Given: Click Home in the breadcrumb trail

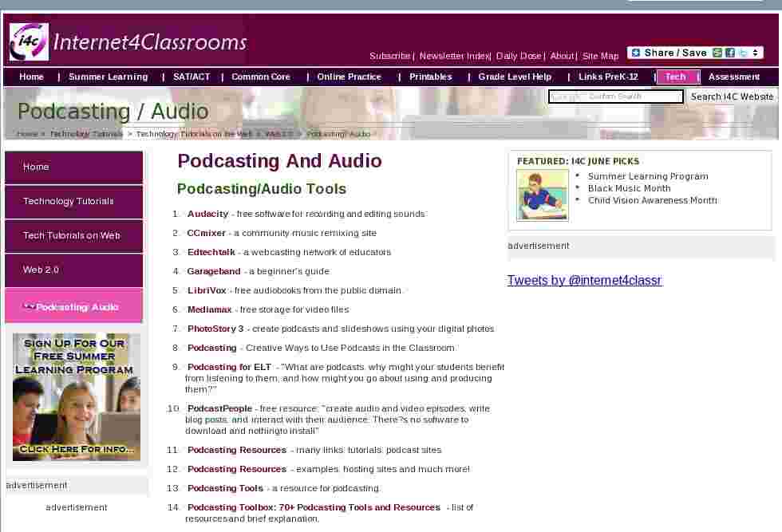Looking at the screenshot, I should [27, 134].
